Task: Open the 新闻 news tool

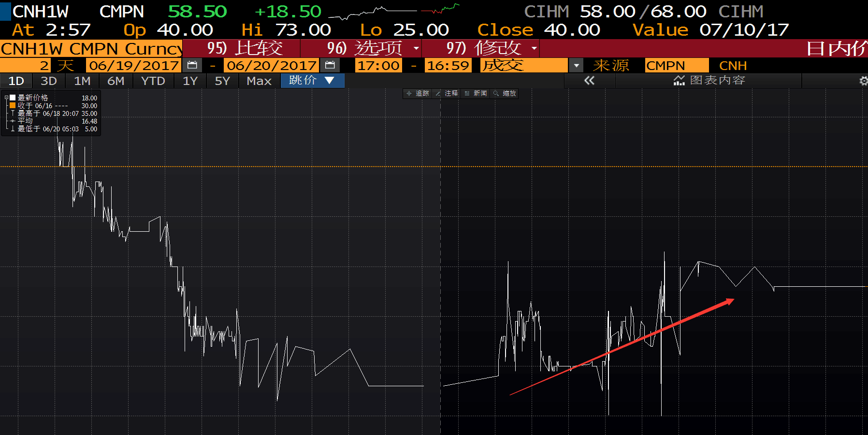Action: pyautogui.click(x=476, y=93)
